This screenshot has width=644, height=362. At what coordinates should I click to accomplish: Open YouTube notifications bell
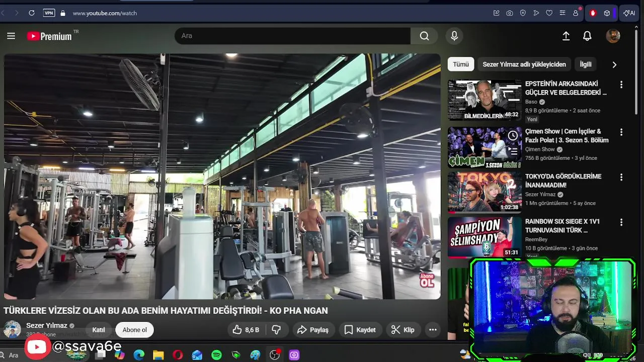[x=587, y=36]
